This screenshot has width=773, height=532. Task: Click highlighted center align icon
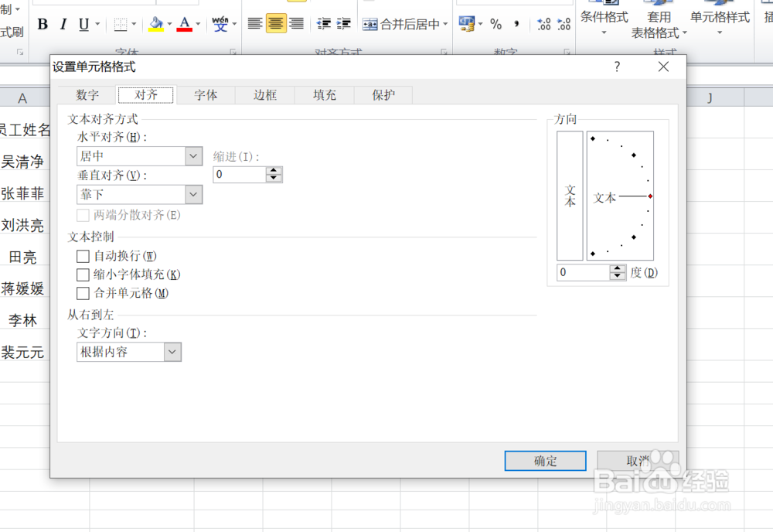[276, 23]
